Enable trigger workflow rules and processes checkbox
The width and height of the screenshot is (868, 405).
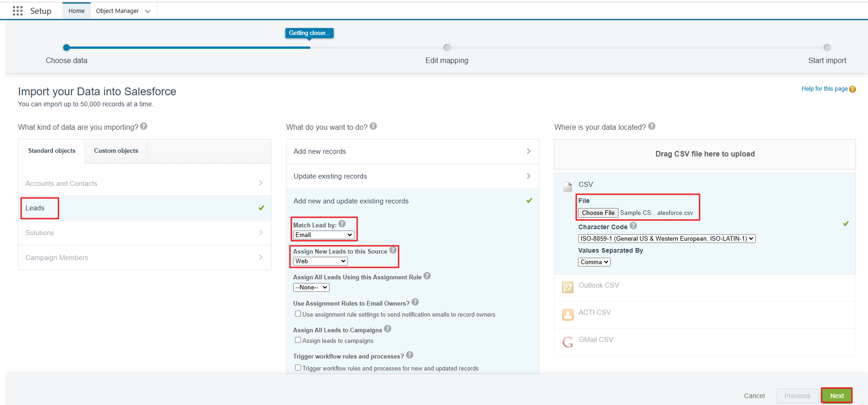pos(298,368)
